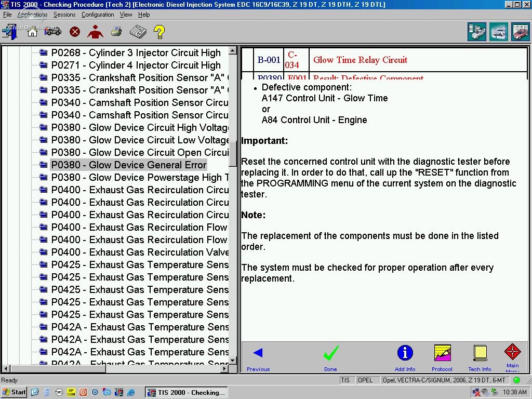The width and height of the screenshot is (532, 399).
Task: Select P0380 Glow Device General Error
Action: click(129, 165)
